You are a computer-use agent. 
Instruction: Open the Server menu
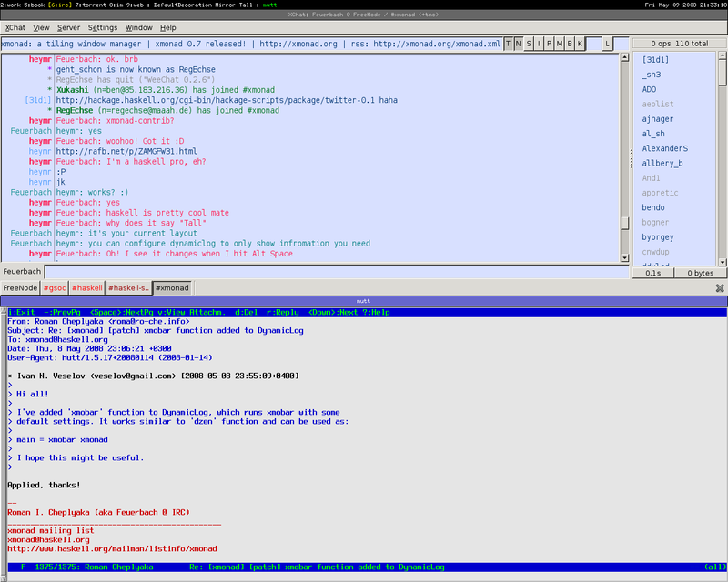click(69, 28)
